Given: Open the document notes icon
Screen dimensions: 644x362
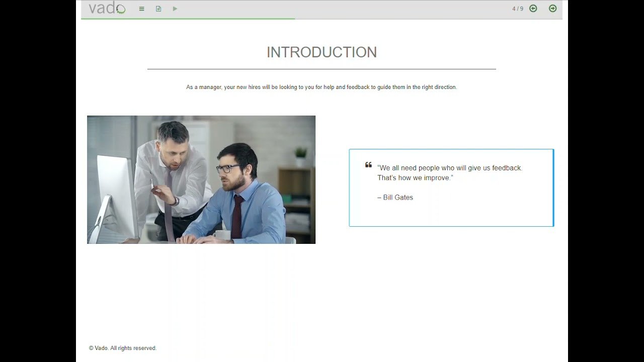Looking at the screenshot, I should pyautogui.click(x=158, y=9).
